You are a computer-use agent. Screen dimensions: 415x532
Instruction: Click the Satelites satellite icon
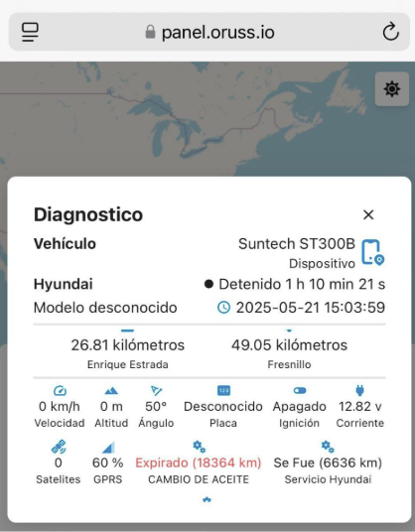point(59,447)
